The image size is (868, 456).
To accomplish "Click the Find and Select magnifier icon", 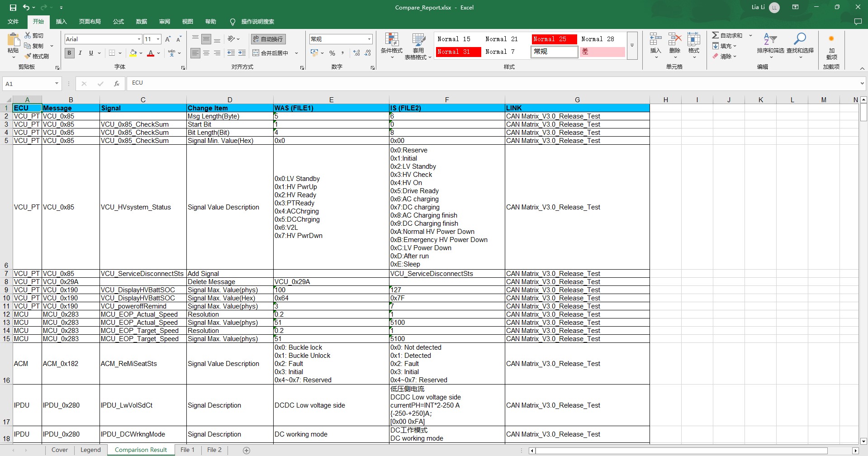I will coord(800,40).
